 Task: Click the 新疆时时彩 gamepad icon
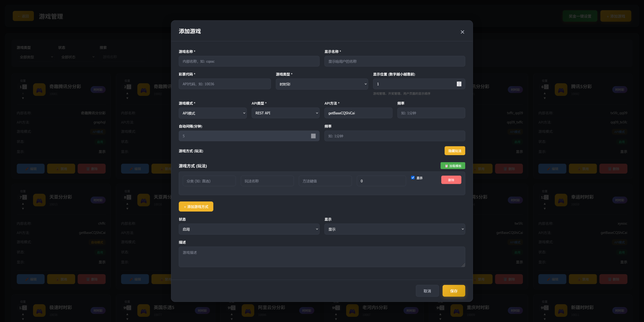[x=561, y=310]
